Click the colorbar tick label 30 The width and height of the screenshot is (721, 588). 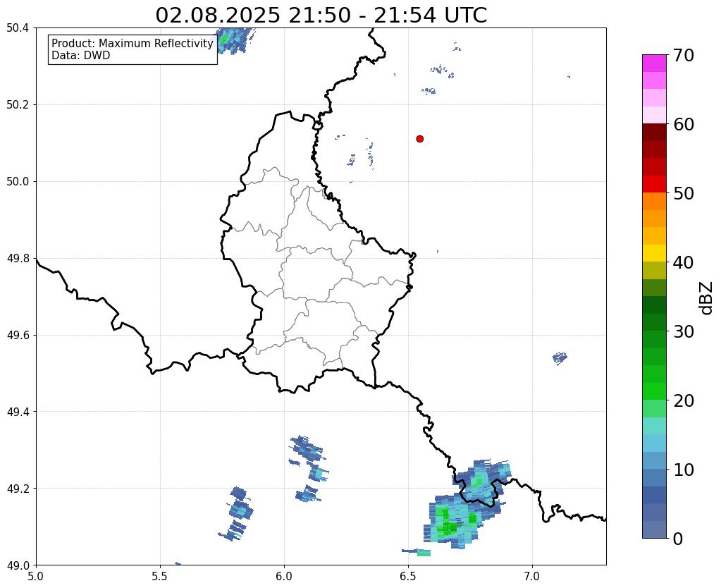pyautogui.click(x=684, y=331)
